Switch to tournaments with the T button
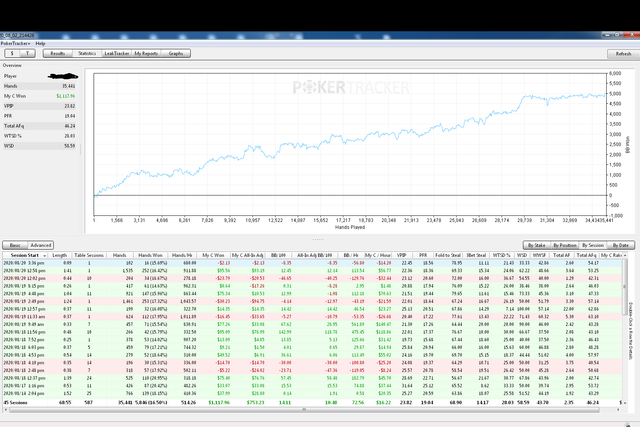The width and height of the screenshot is (640, 427). (x=28, y=53)
